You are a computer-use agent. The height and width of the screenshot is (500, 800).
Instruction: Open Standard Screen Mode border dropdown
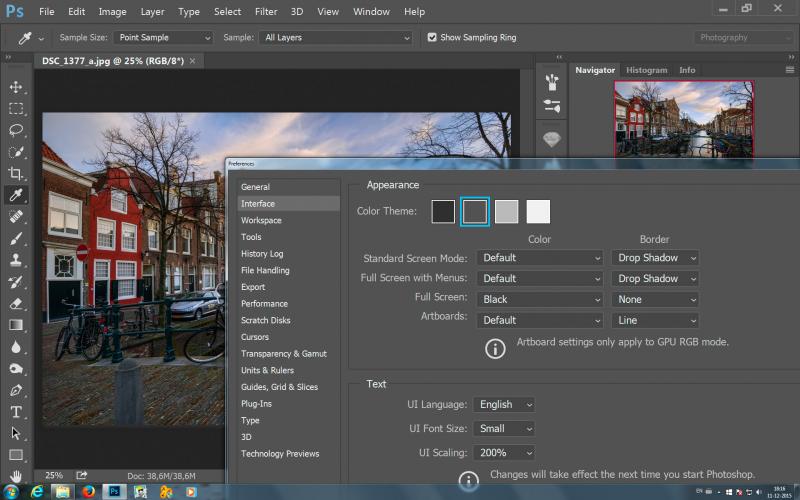point(655,258)
